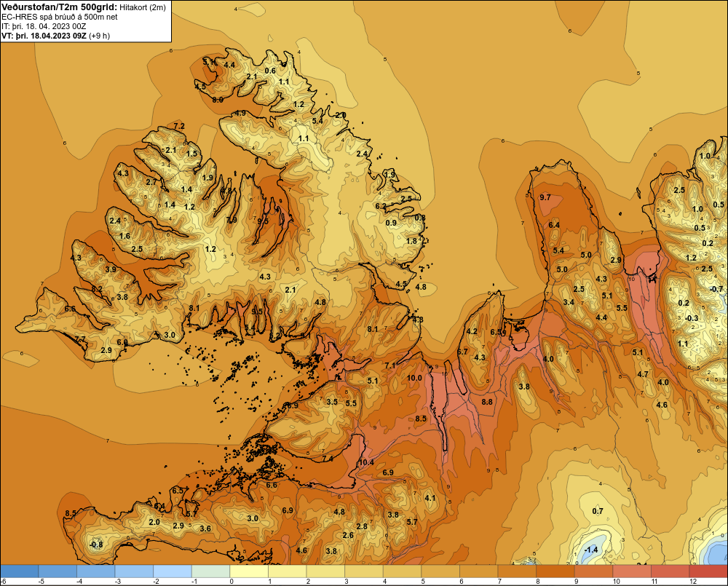Click the legend swatch between 10 and 11
Screen dimensions: 728x586
coord(632,571)
